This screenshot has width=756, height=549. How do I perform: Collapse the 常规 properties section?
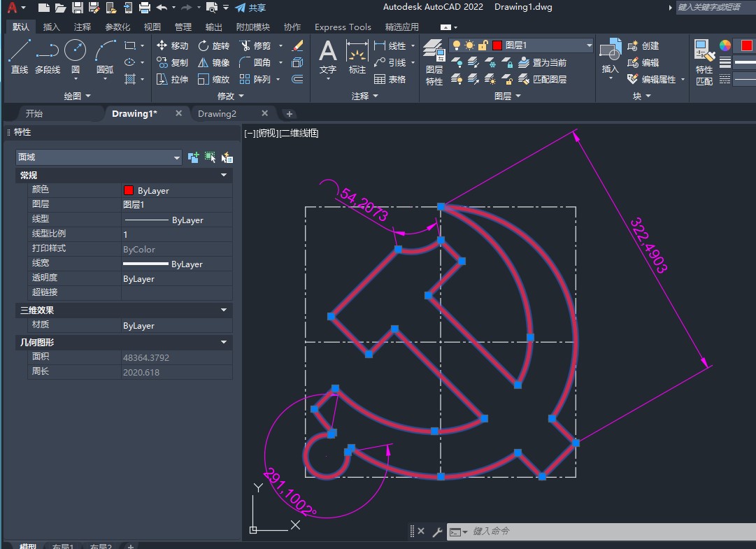(224, 175)
